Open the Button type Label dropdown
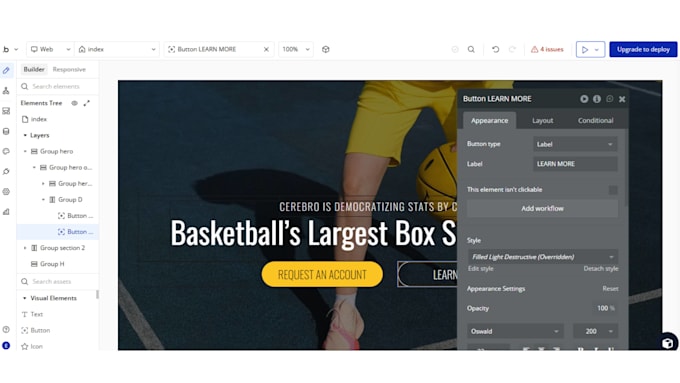This screenshot has width=680, height=383. [x=575, y=144]
